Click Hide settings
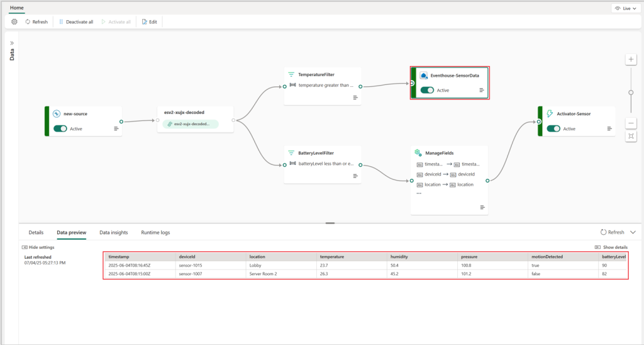 38,247
